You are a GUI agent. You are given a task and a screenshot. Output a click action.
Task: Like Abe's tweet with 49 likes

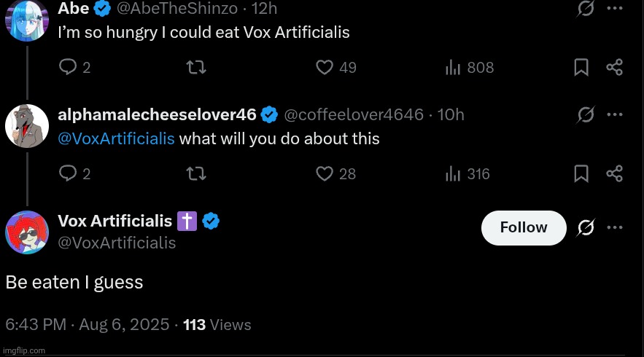point(325,68)
